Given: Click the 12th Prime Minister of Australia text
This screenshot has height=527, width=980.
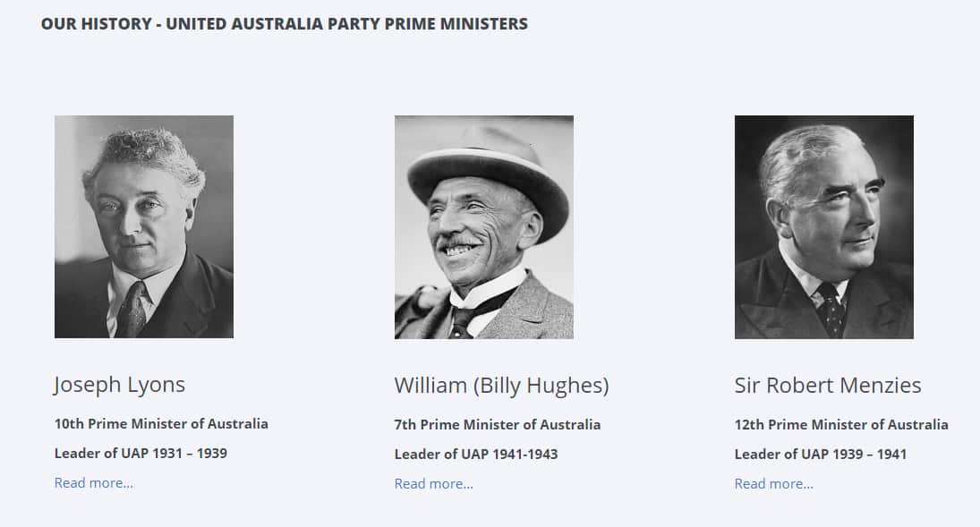Looking at the screenshot, I should [x=840, y=424].
